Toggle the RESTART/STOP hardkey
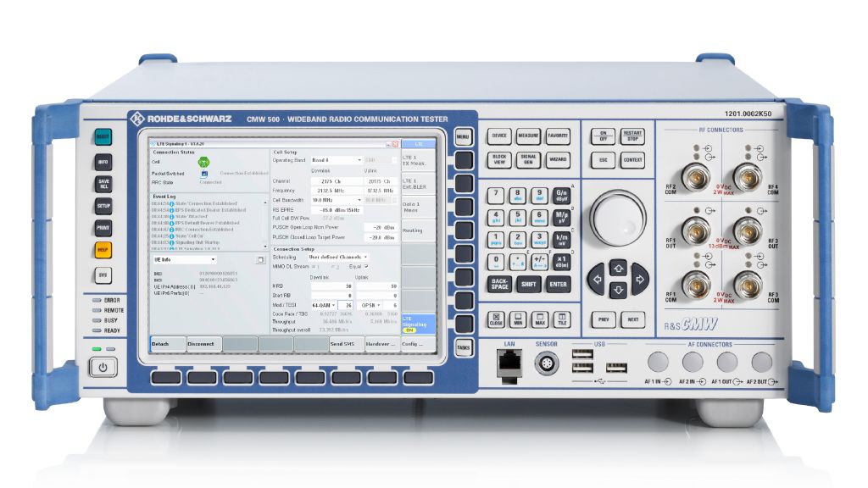The width and height of the screenshot is (868, 488). point(632,136)
